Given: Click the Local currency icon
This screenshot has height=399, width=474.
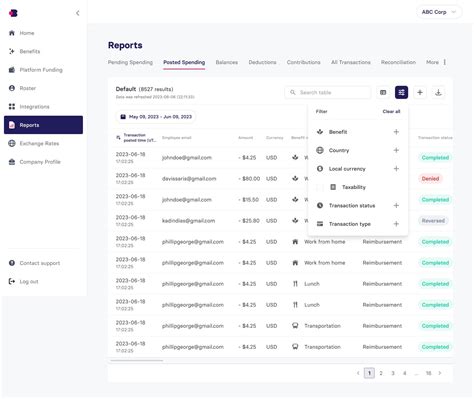Looking at the screenshot, I should (x=320, y=168).
